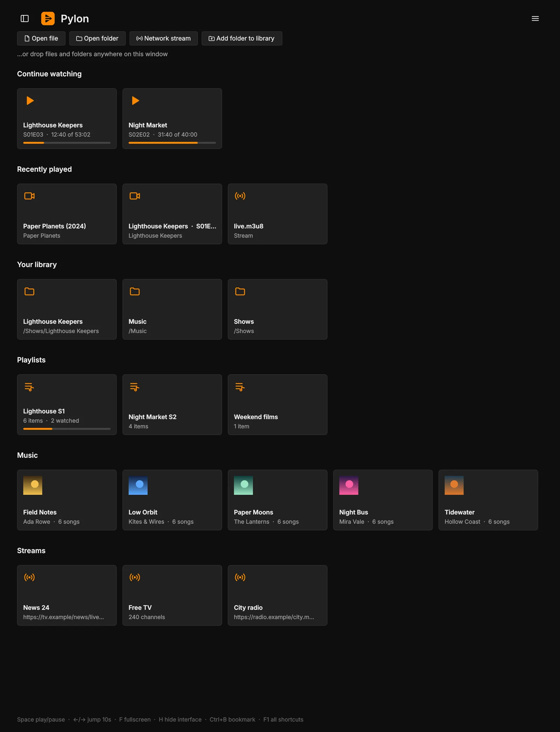Screen dimensions: 560x732
Task: Open Music library folder icon
Action: click(x=135, y=291)
